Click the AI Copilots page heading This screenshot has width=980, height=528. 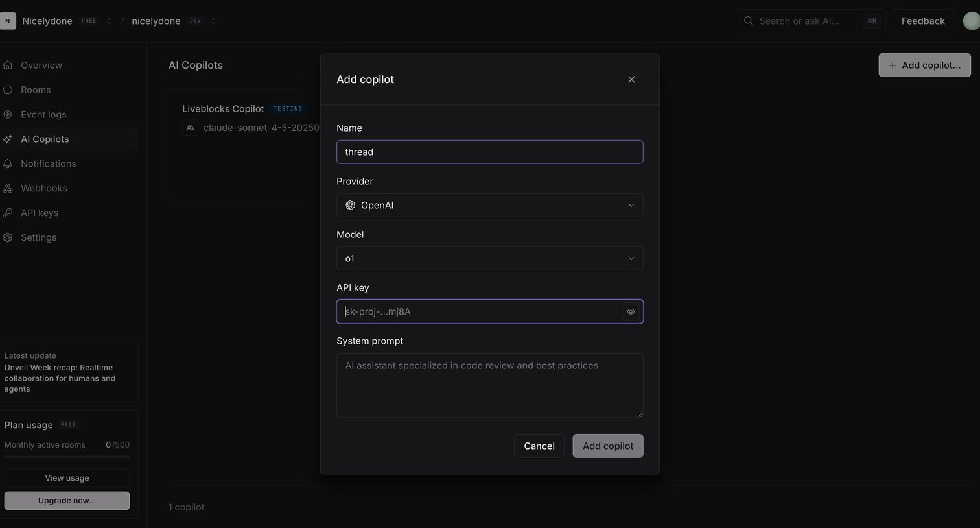coord(196,65)
